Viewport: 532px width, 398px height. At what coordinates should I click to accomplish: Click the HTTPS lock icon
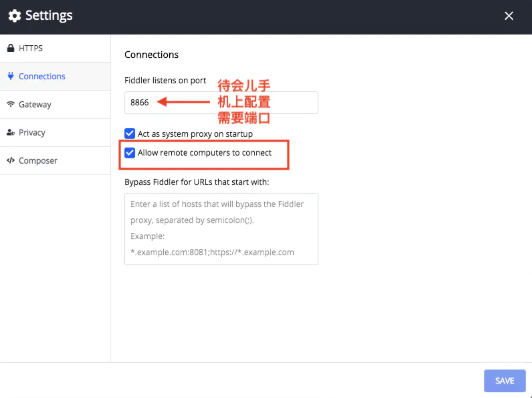click(11, 48)
